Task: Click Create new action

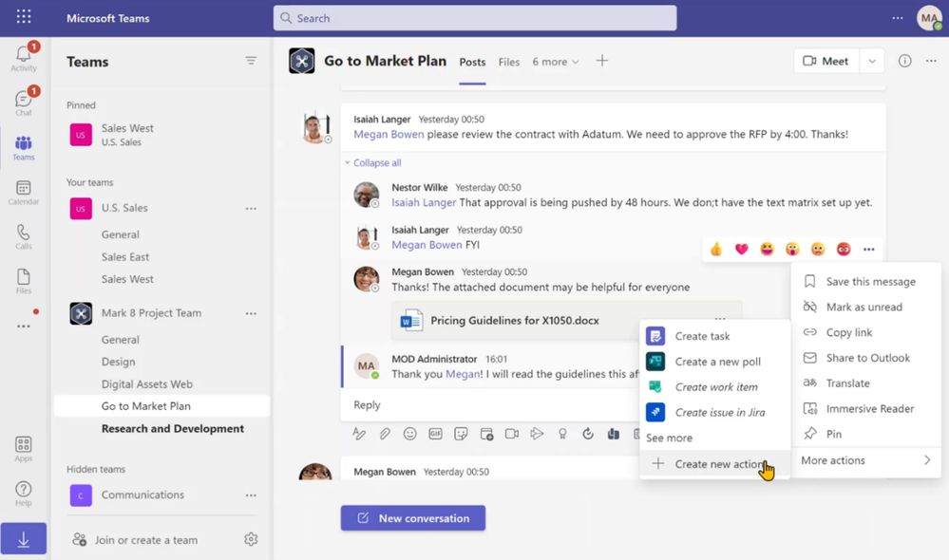Action: click(714, 464)
